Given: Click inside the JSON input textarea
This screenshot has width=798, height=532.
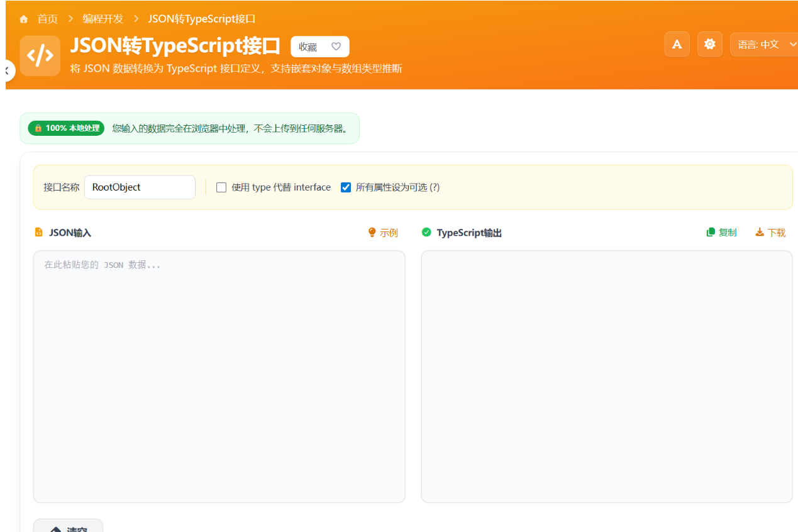Looking at the screenshot, I should [219, 377].
